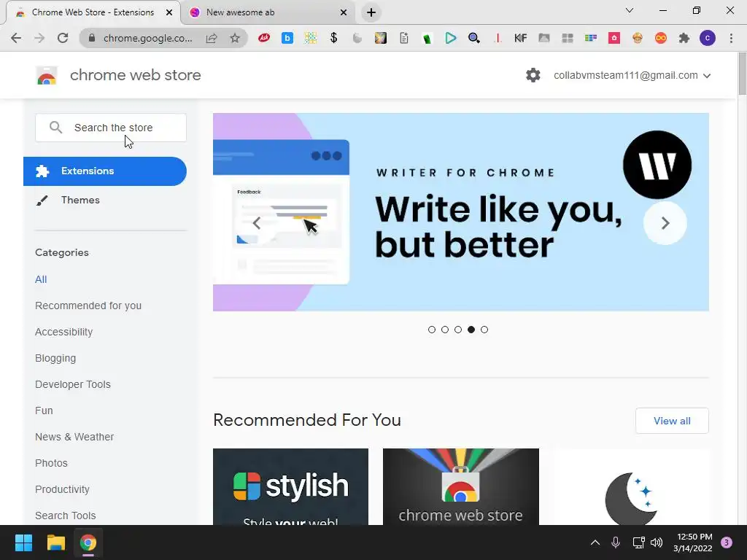Open Chrome Web Store settings gear
This screenshot has height=560, width=747.
(x=533, y=75)
